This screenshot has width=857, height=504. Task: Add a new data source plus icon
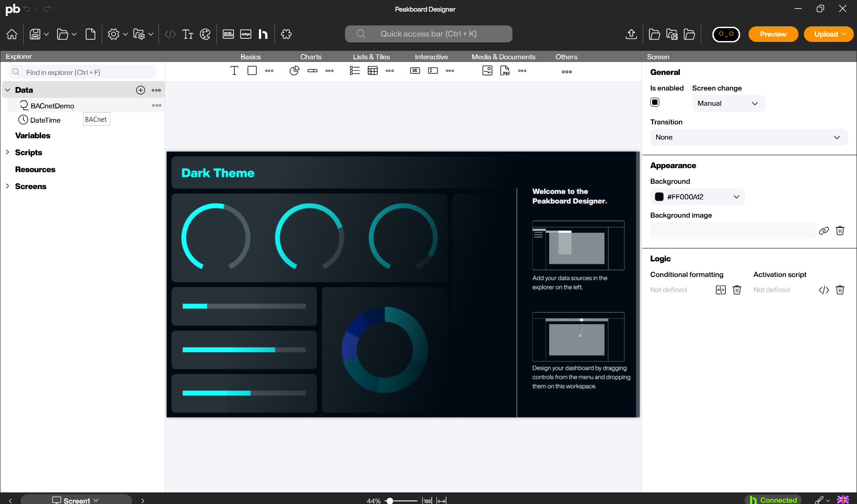click(x=141, y=90)
